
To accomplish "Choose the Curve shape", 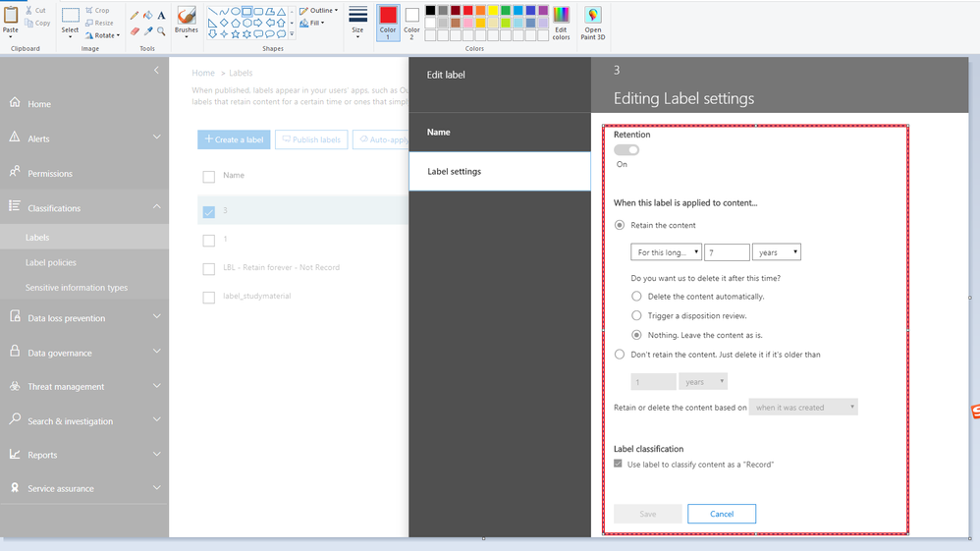I will click(224, 11).
